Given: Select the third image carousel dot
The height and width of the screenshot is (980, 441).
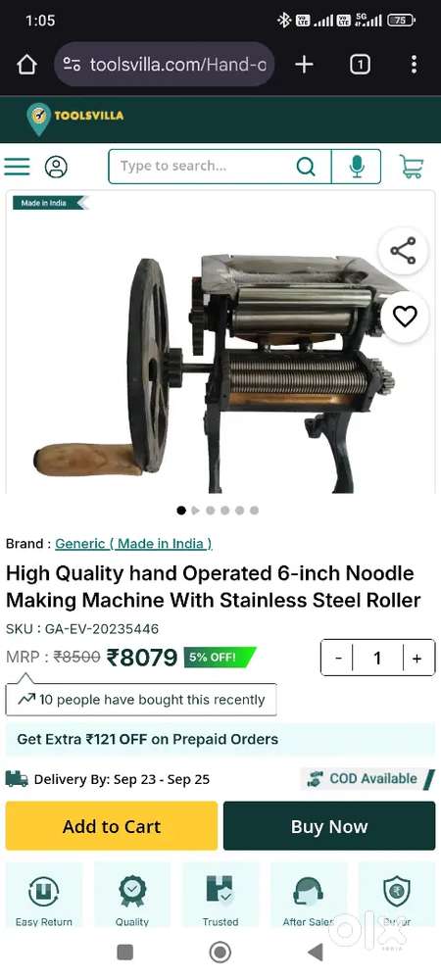Looking at the screenshot, I should (211, 511).
